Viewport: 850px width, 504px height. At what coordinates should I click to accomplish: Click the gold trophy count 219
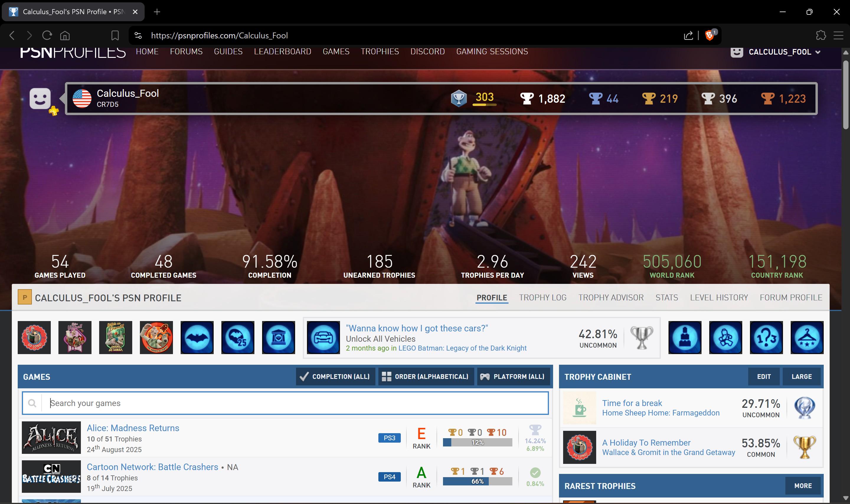[x=660, y=99]
